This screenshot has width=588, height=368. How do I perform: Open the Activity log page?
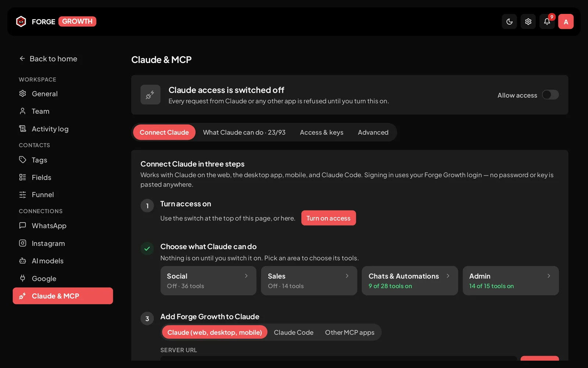point(63,129)
